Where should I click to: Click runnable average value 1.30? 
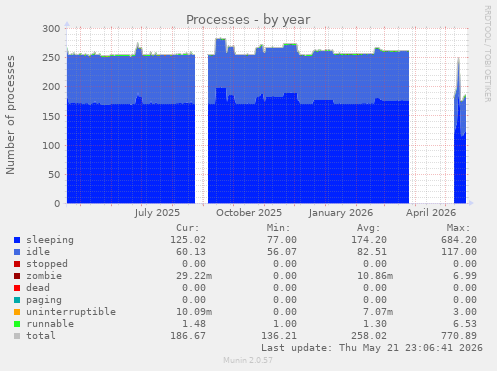(x=375, y=324)
